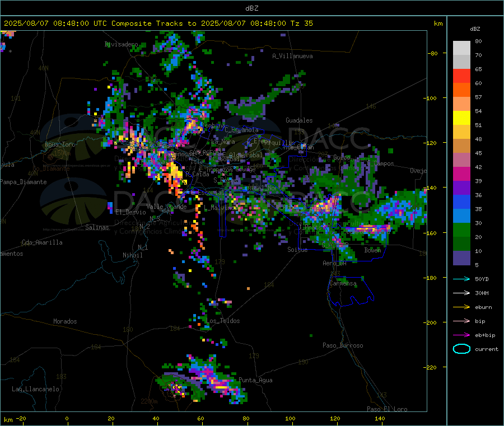
Task: Pick the gray 65–70 dBZ swatch
Action: click(461, 62)
